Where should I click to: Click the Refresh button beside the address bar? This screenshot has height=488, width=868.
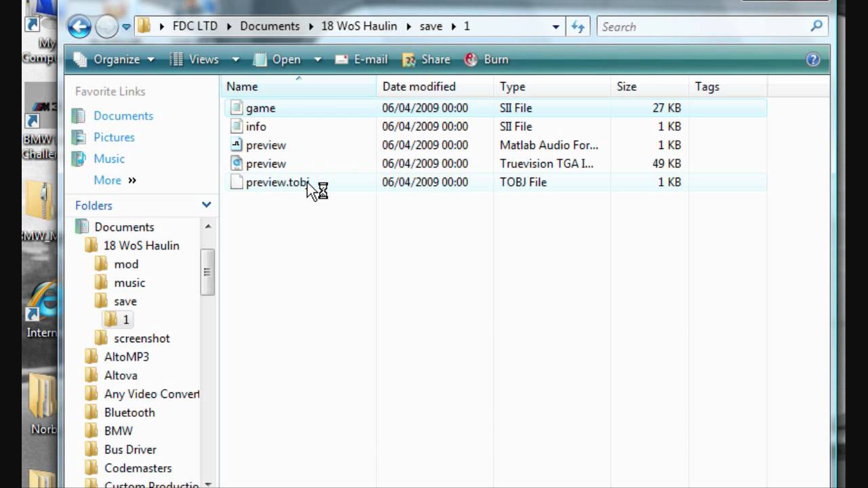coord(578,26)
